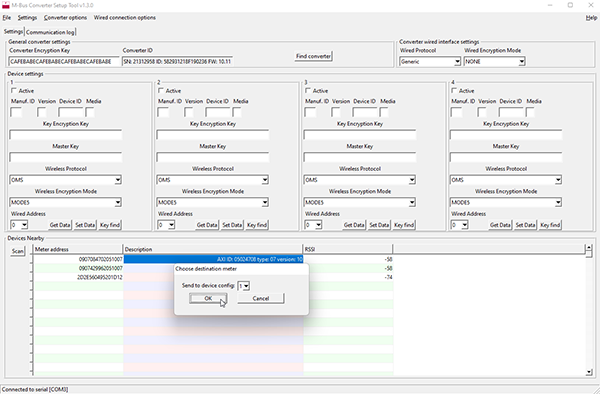Viewport: 600px width, 394px height.
Task: Enable Active checkbox for device 4
Action: tap(454, 91)
